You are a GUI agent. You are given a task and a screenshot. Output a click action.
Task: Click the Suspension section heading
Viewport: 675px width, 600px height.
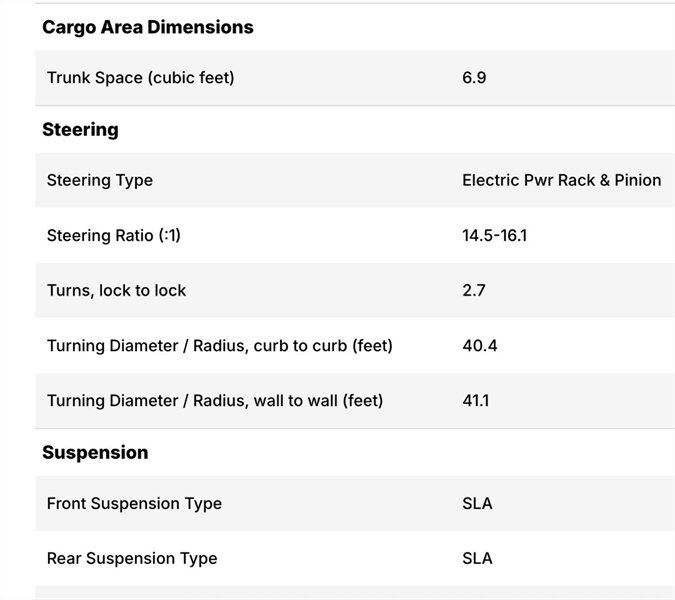(x=95, y=452)
